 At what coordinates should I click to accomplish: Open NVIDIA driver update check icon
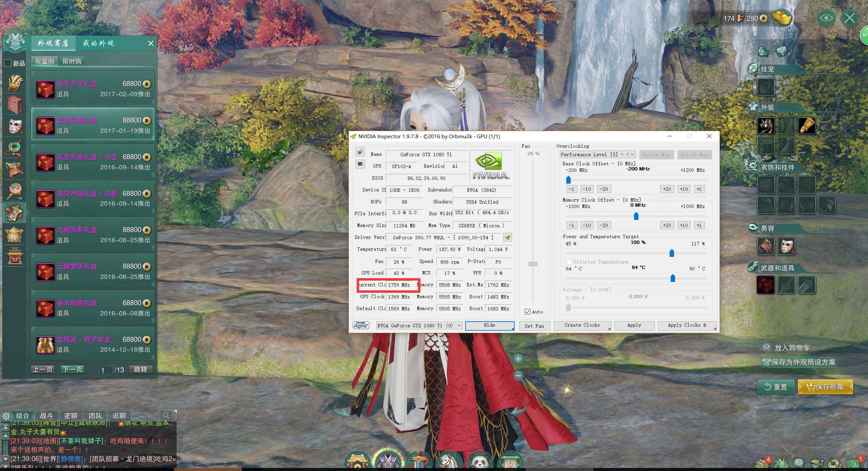pos(508,237)
